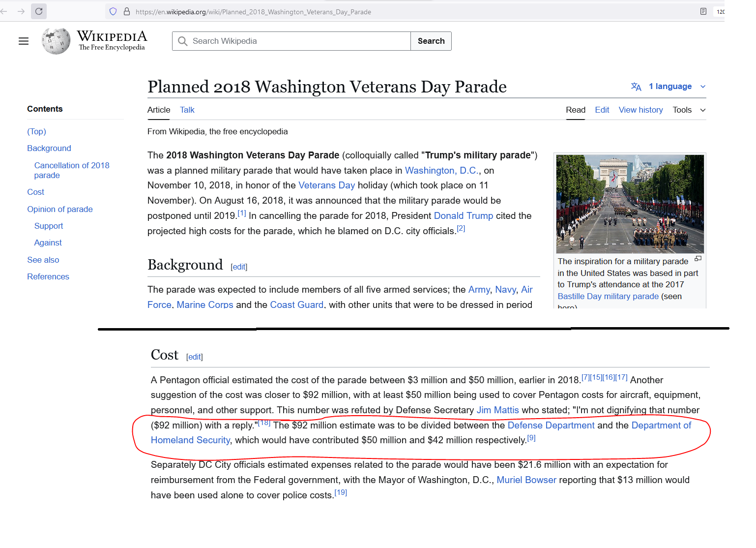756x548 pixels.
Task: Open the Bastille Day parade thumbnail image
Action: 630,204
